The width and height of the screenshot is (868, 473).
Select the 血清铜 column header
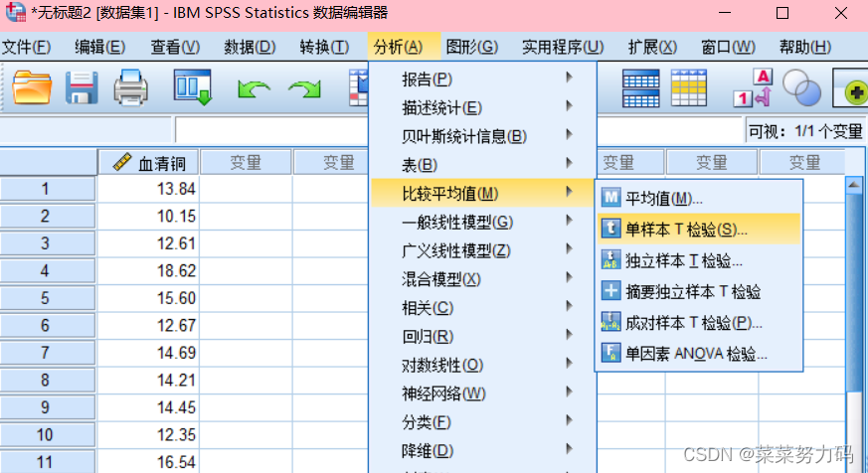pos(148,162)
